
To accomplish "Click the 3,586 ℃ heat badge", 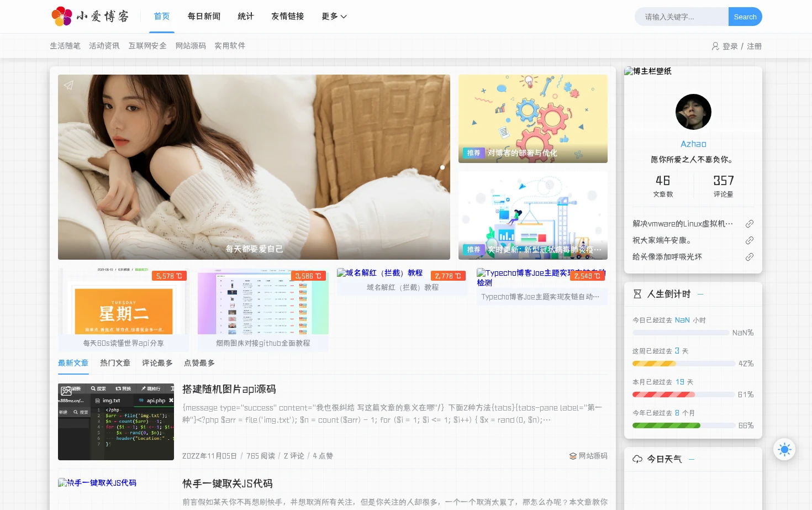I will pyautogui.click(x=308, y=276).
